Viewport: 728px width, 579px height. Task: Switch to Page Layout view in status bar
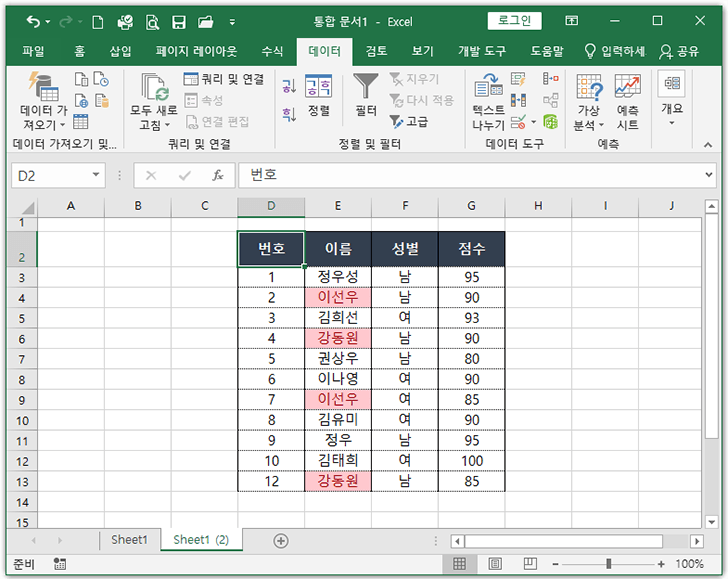pyautogui.click(x=495, y=564)
